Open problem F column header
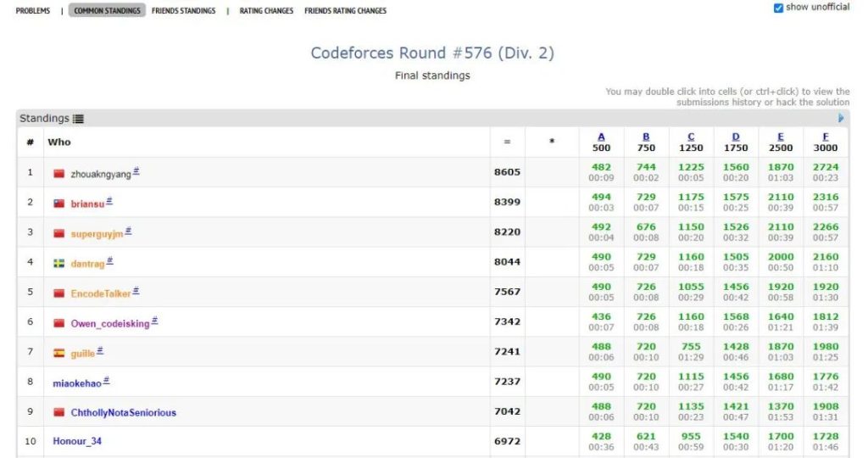 click(826, 137)
